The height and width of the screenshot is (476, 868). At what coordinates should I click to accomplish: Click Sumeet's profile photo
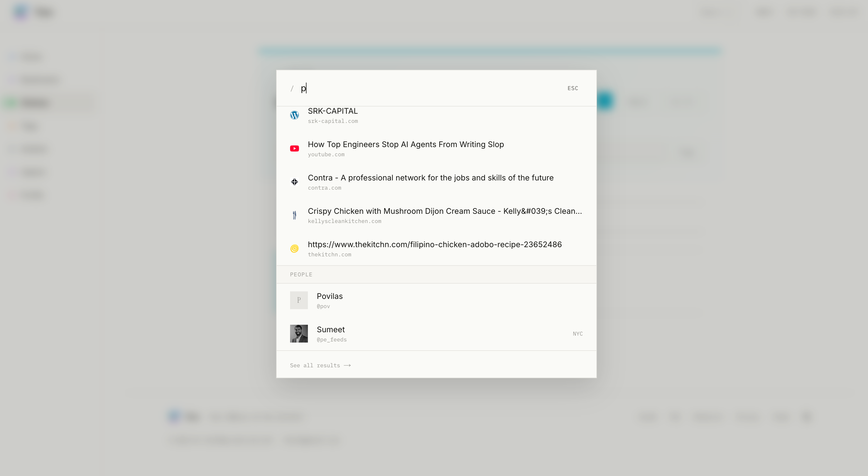pyautogui.click(x=299, y=333)
